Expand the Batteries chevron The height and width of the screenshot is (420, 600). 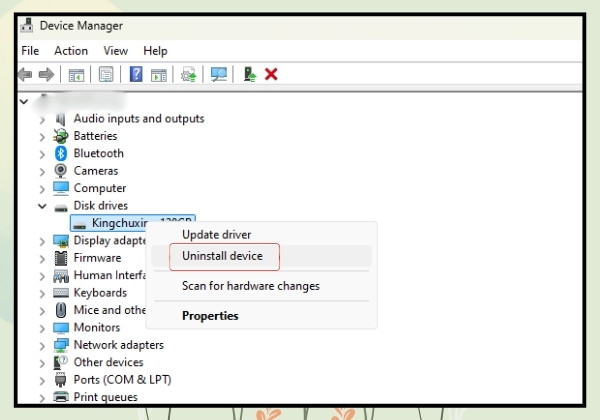click(42, 137)
